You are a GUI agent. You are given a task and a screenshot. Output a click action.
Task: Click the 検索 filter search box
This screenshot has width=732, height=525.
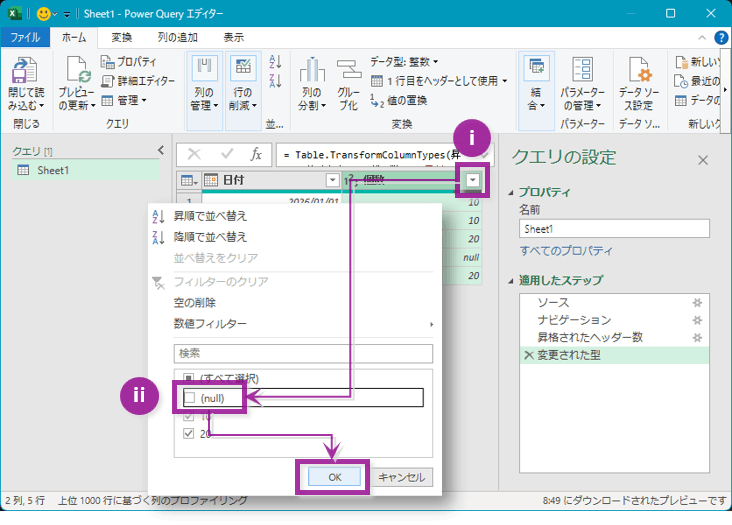303,353
